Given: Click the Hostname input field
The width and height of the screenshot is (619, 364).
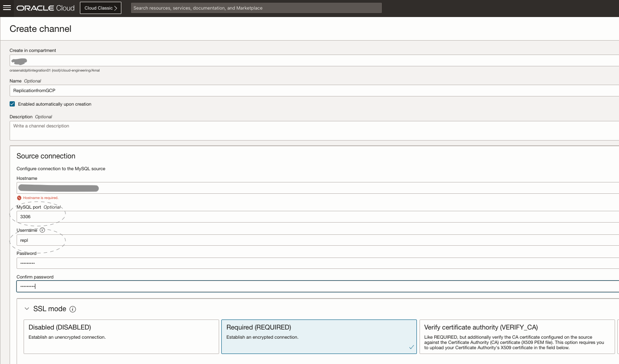Looking at the screenshot, I should click(x=318, y=188).
